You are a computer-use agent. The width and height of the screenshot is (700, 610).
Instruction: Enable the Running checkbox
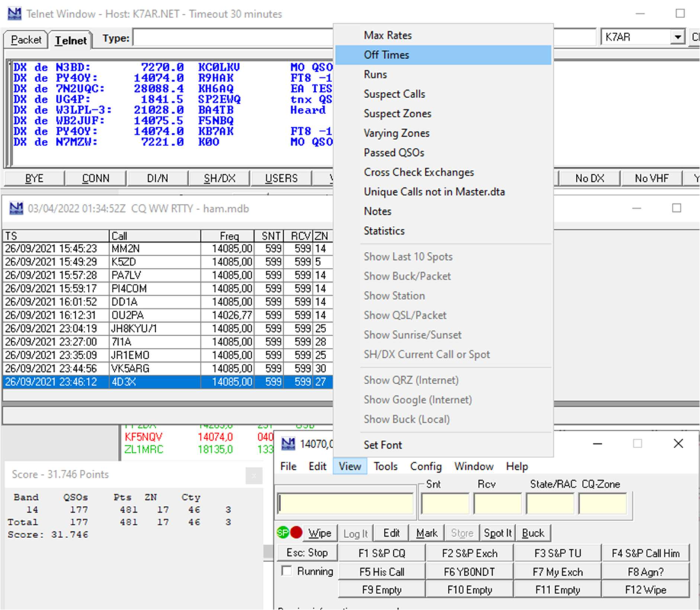287,571
